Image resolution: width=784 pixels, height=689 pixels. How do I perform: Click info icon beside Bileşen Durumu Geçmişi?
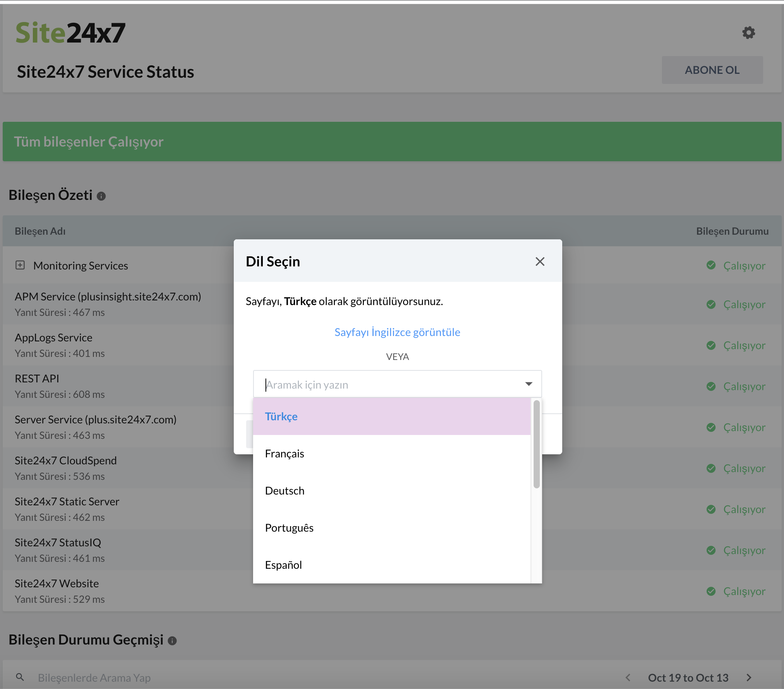coord(172,641)
